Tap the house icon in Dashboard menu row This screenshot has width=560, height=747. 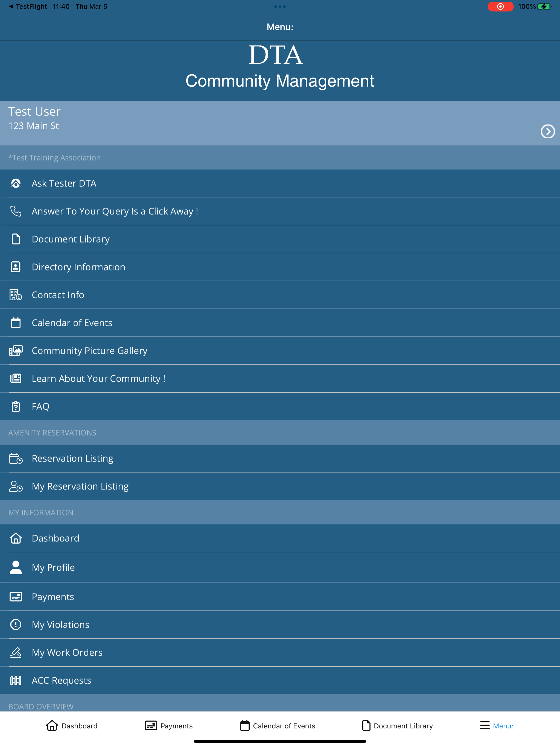click(16, 538)
